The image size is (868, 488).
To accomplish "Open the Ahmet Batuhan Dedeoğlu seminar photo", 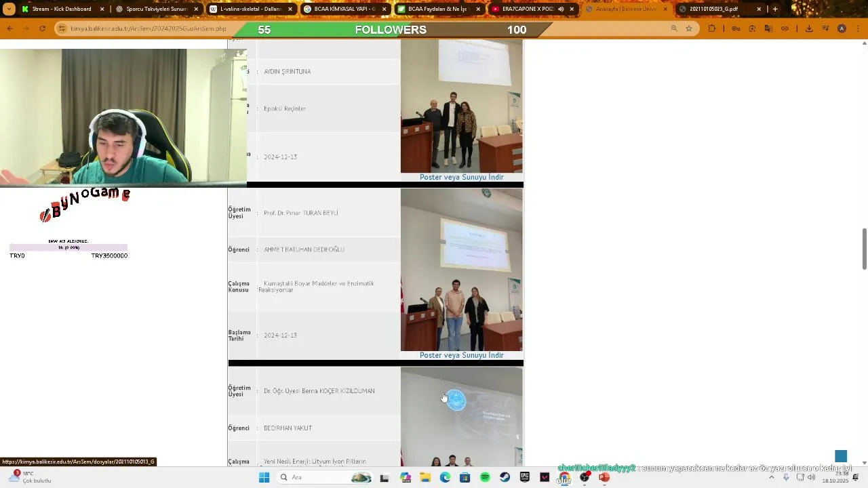I will tap(461, 270).
